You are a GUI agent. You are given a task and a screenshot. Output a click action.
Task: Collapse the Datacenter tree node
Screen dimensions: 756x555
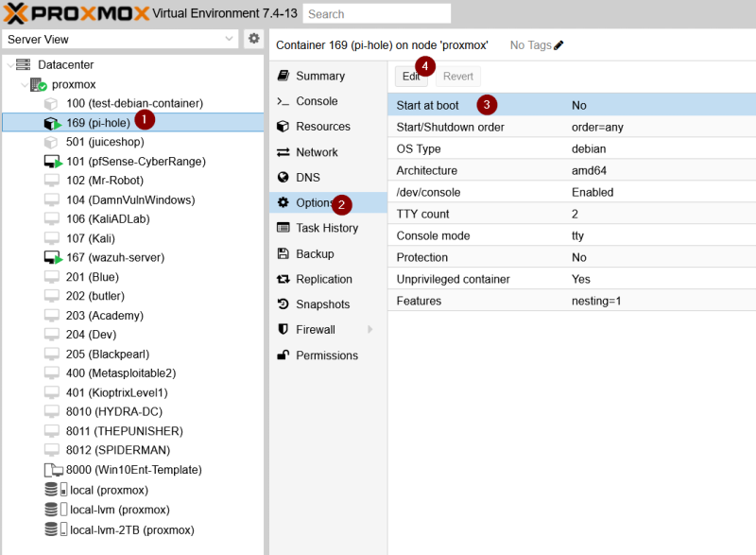pyautogui.click(x=10, y=64)
